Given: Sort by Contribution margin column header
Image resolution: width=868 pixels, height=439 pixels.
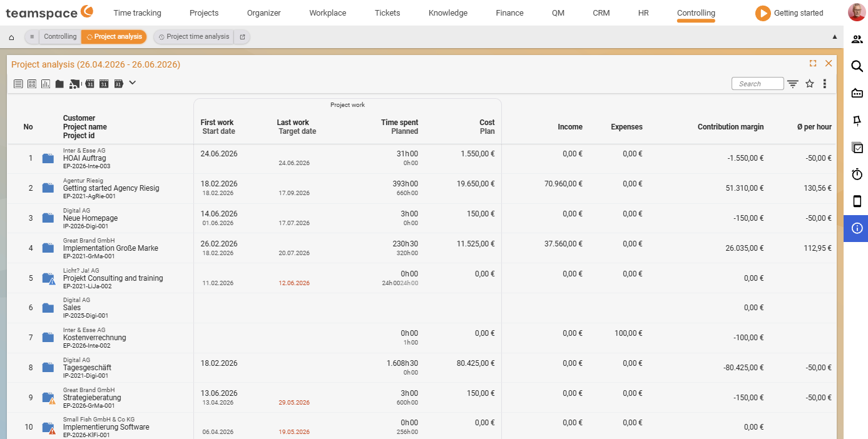Looking at the screenshot, I should pos(730,127).
